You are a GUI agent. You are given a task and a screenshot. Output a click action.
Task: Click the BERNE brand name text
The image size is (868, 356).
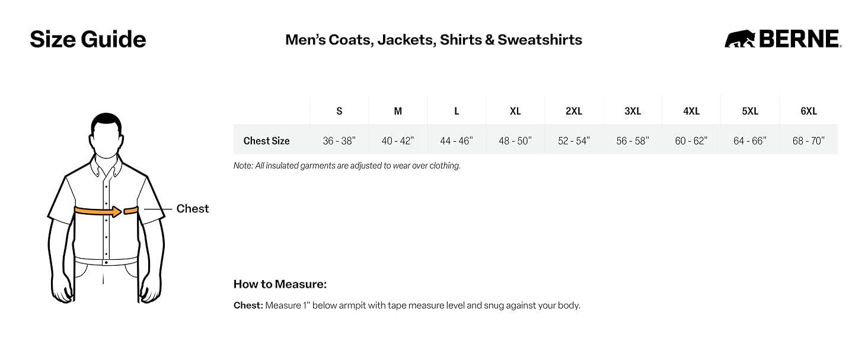800,39
